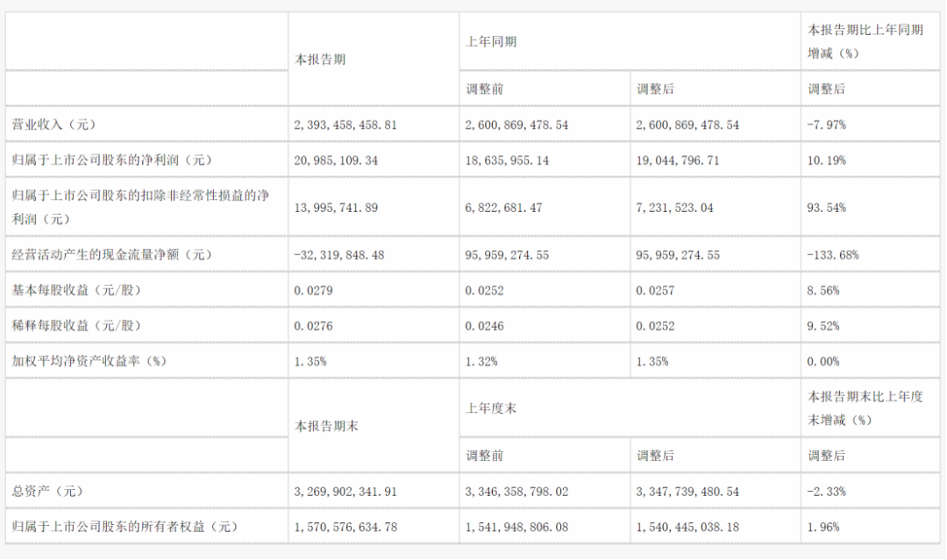This screenshot has width=947, height=560.
Task: Select adjusted total assets 3,347,739,480.54
Action: click(687, 492)
